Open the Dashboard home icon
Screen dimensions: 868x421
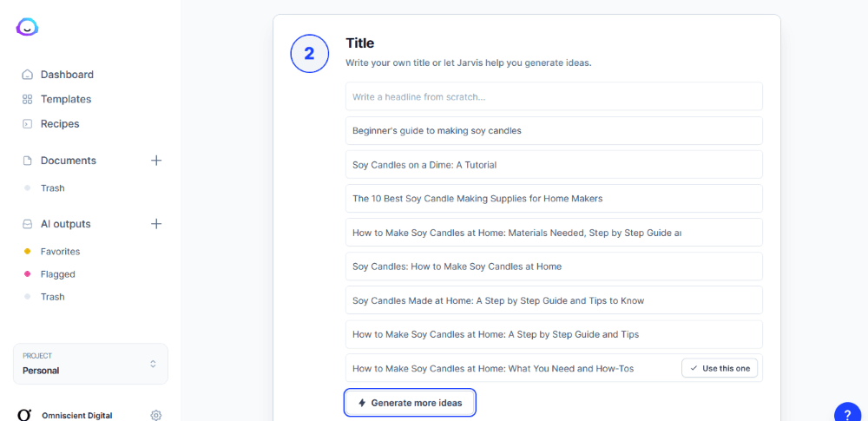coord(27,75)
